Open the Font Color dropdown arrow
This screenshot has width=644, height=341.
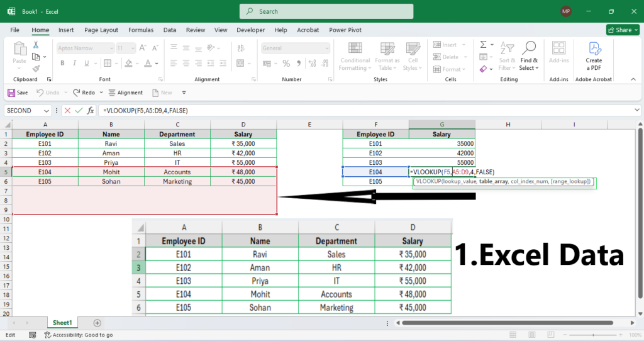click(157, 64)
